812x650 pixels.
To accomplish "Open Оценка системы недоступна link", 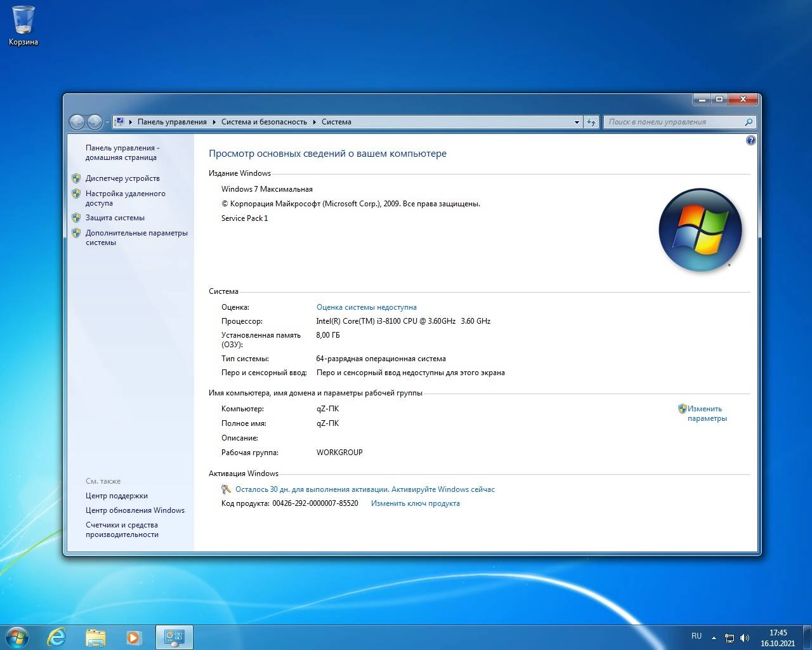I will coord(367,307).
